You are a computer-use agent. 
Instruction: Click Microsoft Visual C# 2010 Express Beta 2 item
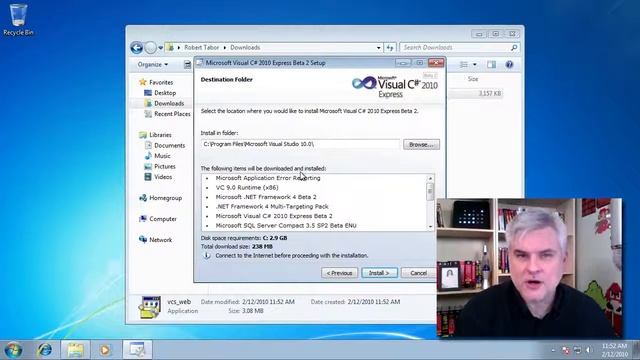coord(274,216)
